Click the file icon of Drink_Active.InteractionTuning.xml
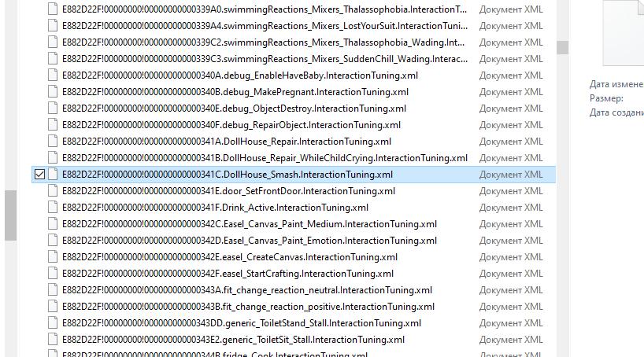The width and height of the screenshot is (644, 357). tap(53, 208)
